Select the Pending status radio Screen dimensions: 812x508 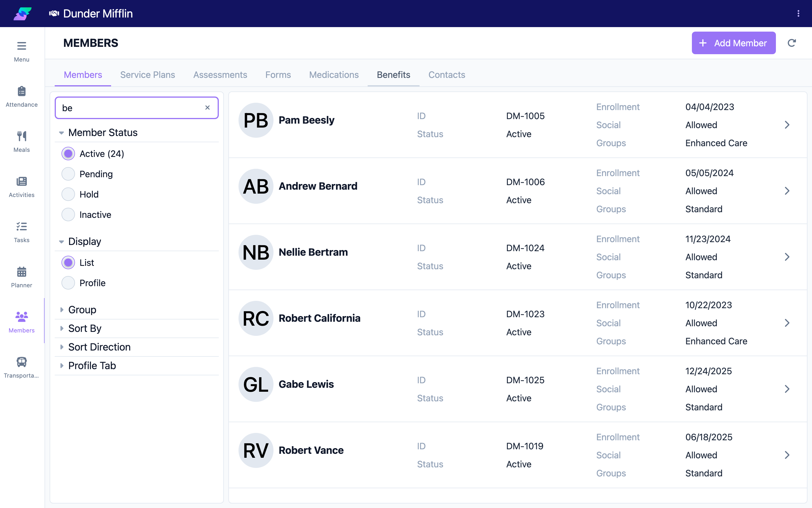click(x=68, y=174)
